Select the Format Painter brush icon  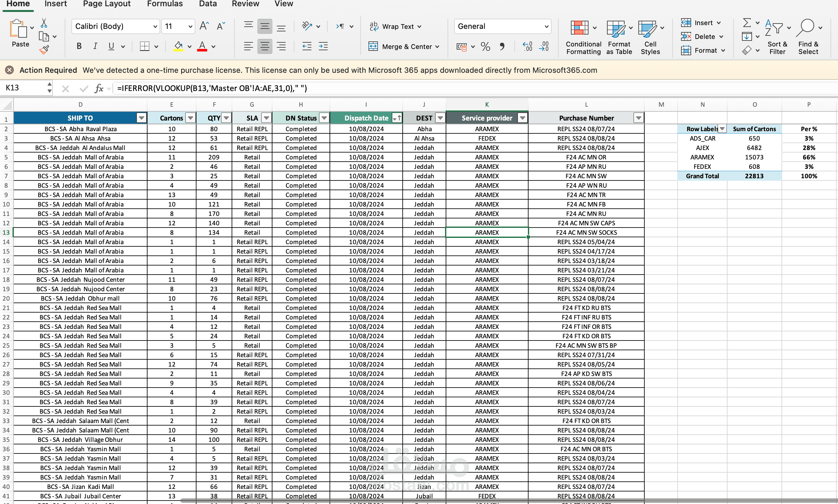pyautogui.click(x=44, y=50)
